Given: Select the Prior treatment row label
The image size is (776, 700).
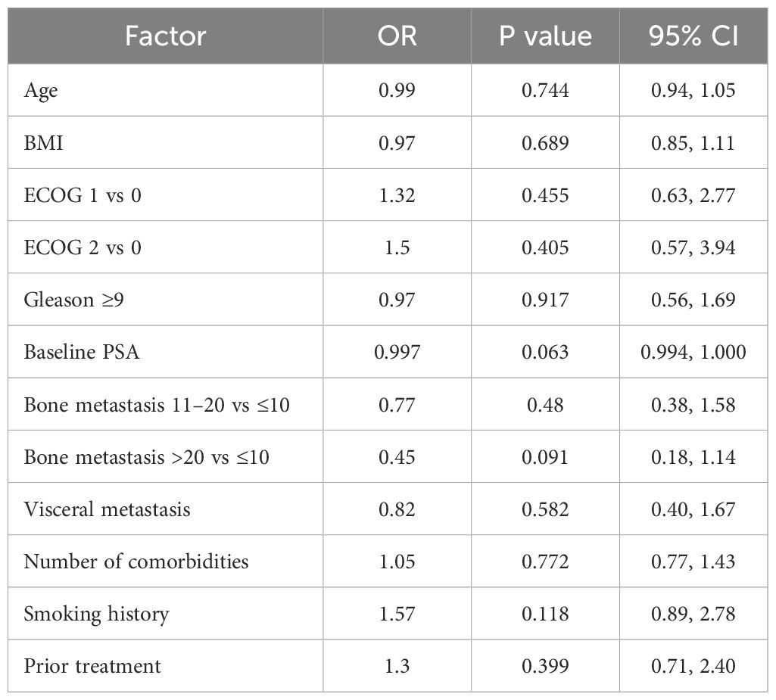Looking at the screenshot, I should coord(92,666).
